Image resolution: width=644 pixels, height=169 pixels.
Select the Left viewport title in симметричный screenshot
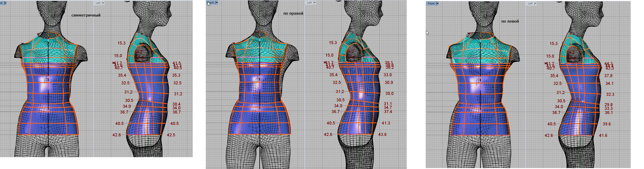(98, 3)
